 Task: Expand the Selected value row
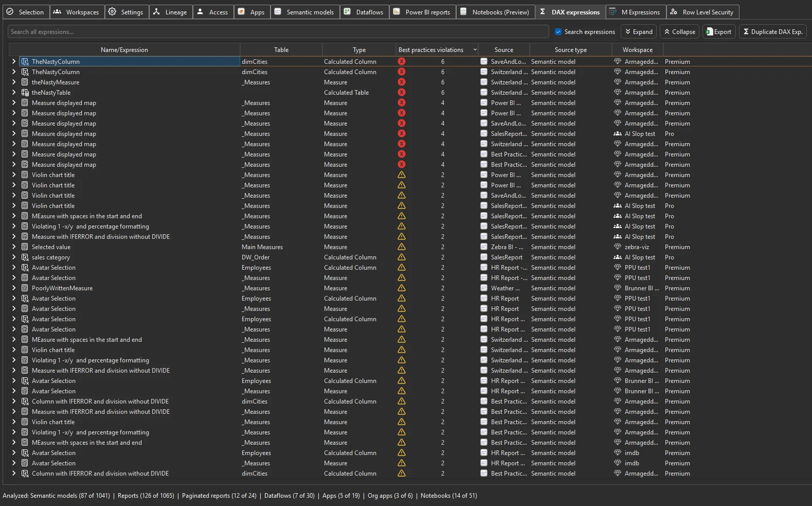[x=14, y=247]
